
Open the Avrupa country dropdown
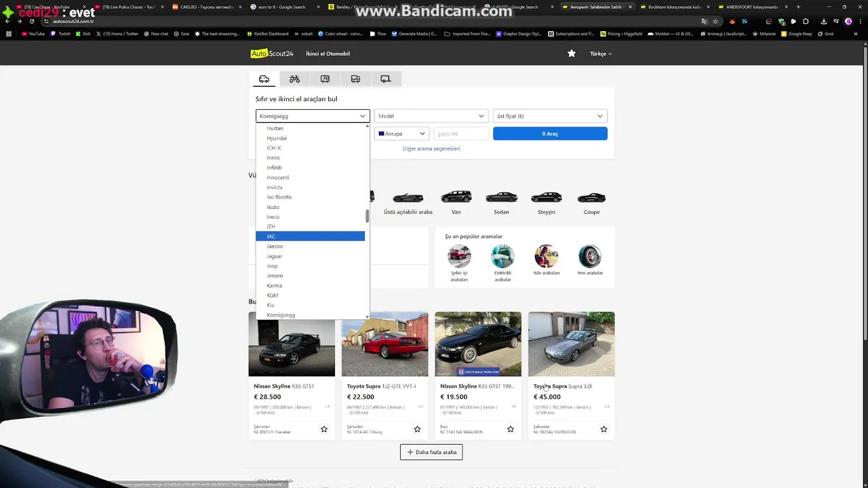(x=402, y=134)
